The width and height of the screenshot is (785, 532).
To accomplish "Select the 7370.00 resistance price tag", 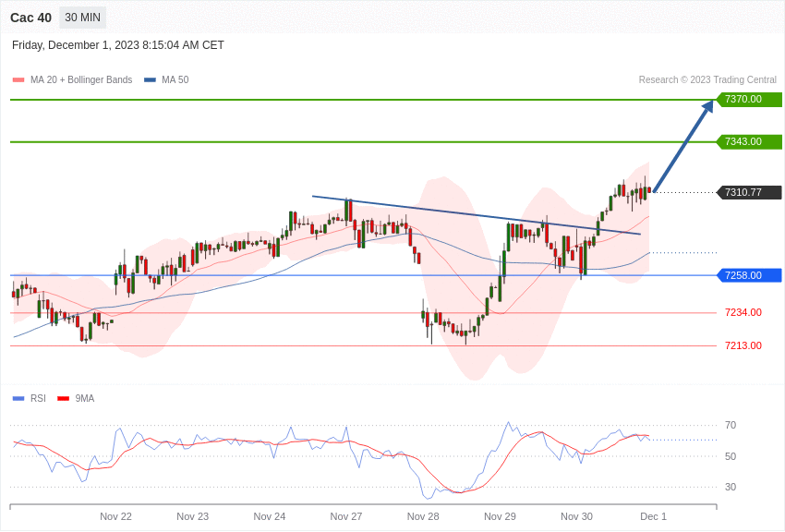I will 750,99.
